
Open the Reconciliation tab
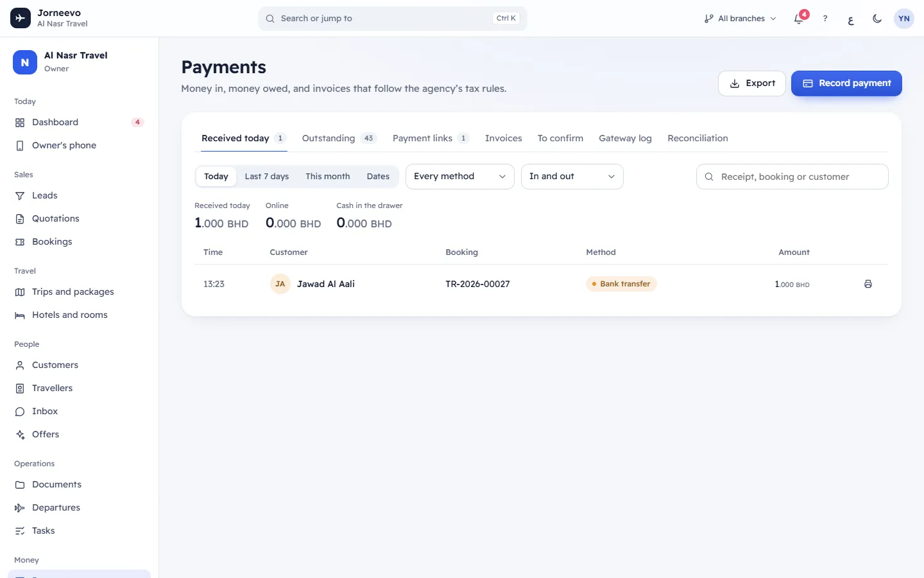697,138
